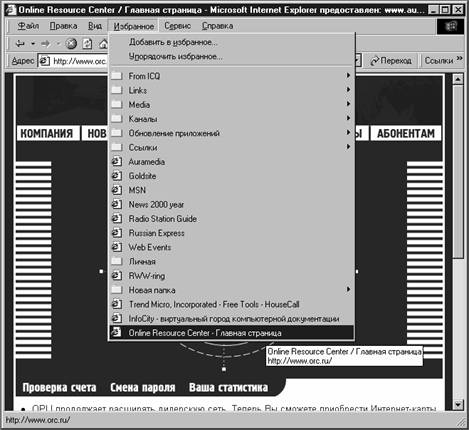
Task: Open the RWW-ring favorite icon
Action: pyautogui.click(x=117, y=276)
